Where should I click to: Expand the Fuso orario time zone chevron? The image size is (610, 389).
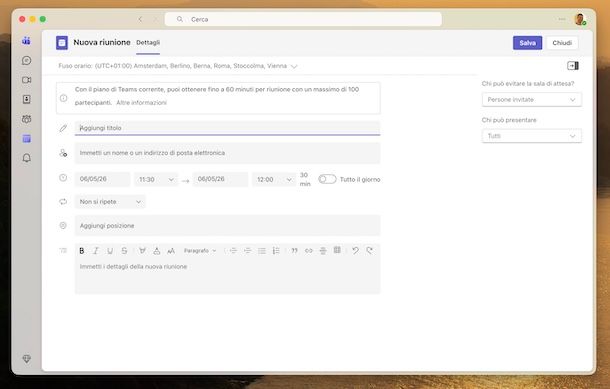[x=294, y=67]
